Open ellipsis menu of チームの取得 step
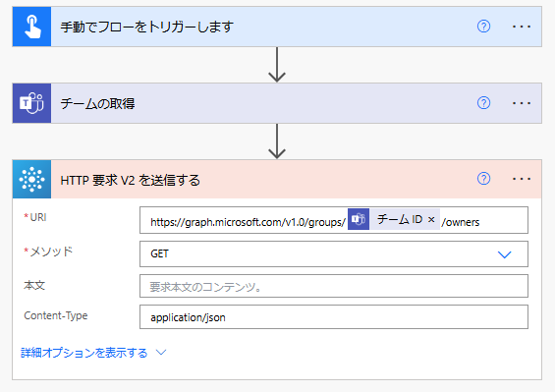The image size is (555, 392). [522, 103]
